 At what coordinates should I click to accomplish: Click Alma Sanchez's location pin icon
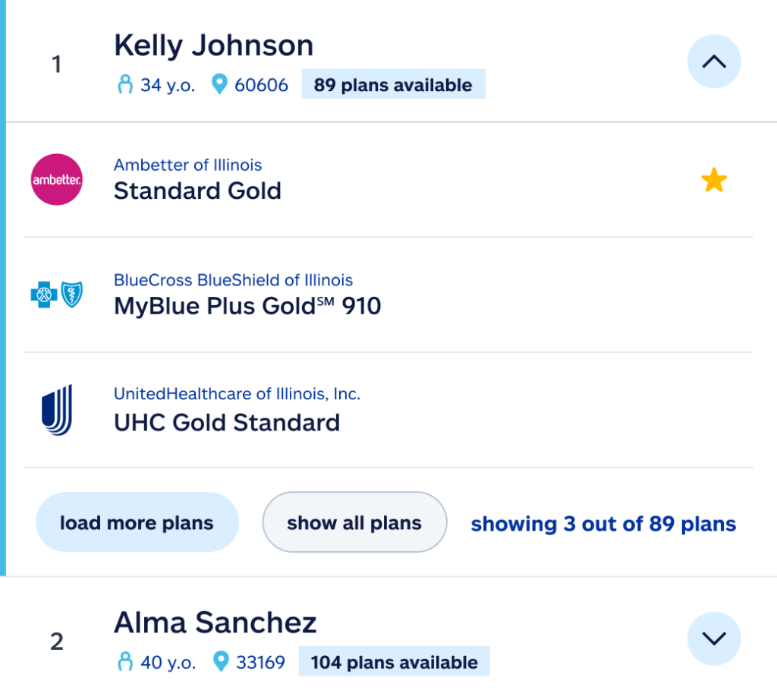pyautogui.click(x=221, y=662)
